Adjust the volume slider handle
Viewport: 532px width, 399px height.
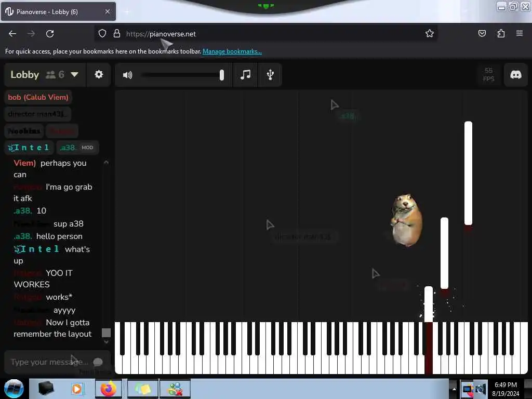pyautogui.click(x=221, y=75)
